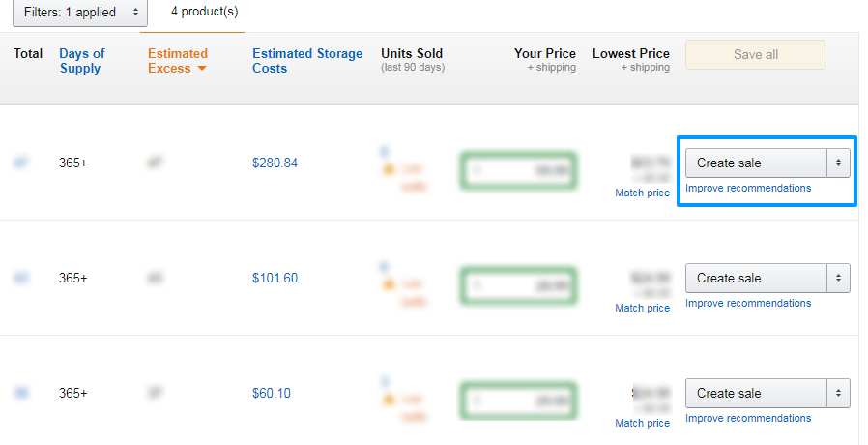Open the $280.84 storage cost link
868x445 pixels.
[x=275, y=163]
